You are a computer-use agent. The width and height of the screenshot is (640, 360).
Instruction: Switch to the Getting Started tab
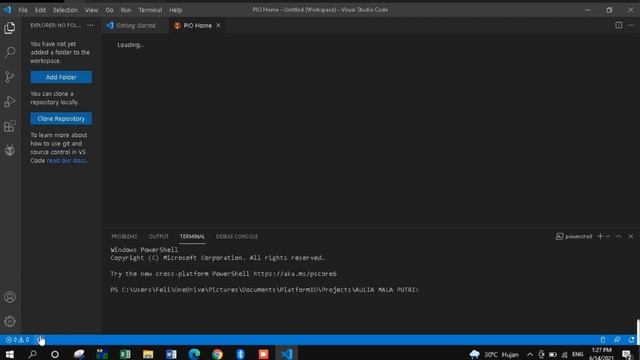[135, 25]
